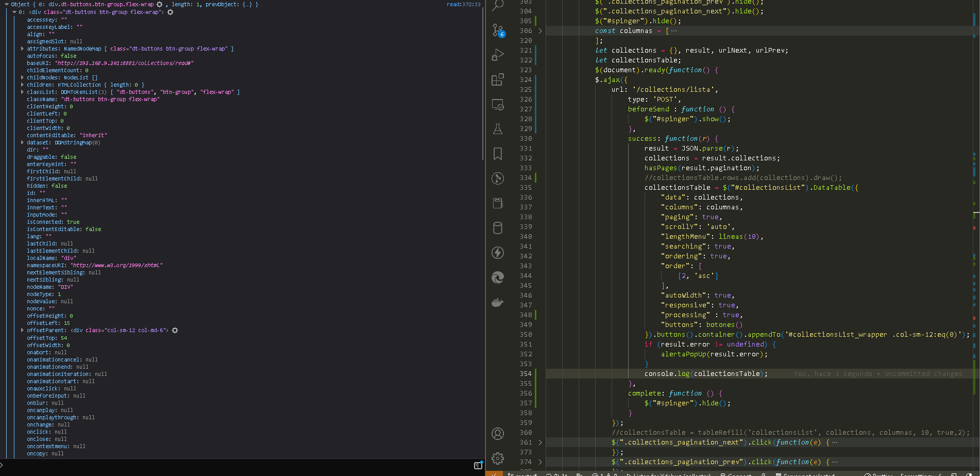Screen dimensions: 980x476
Task: Expand the attributes NamedNodeMap property
Action: (x=22, y=48)
